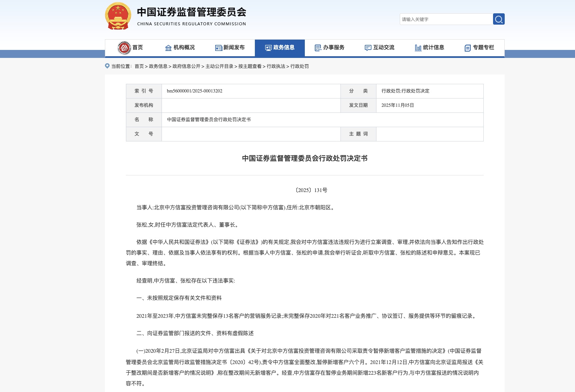Open the 统计信息 navigation tab

(x=430, y=48)
